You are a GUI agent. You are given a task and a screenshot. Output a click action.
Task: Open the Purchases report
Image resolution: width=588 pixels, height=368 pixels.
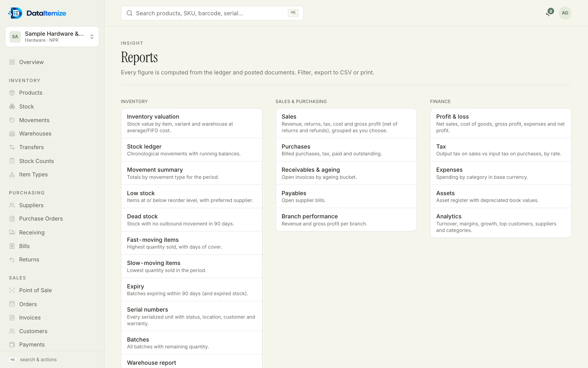point(346,150)
